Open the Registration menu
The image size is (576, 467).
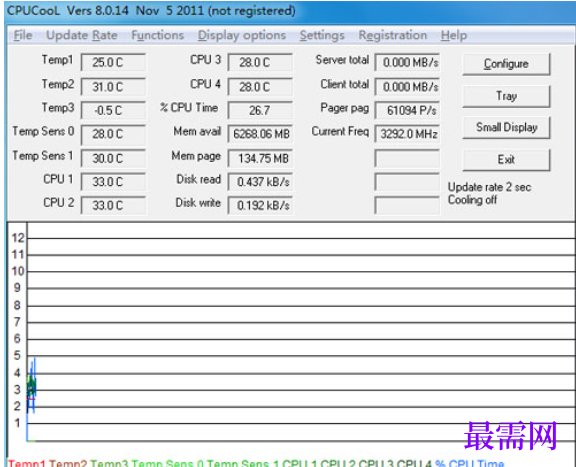pyautogui.click(x=393, y=35)
